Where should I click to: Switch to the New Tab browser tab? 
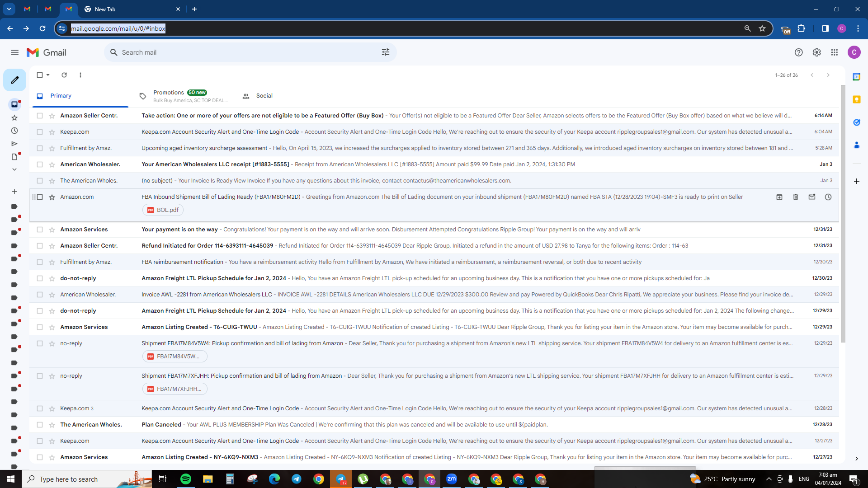131,9
